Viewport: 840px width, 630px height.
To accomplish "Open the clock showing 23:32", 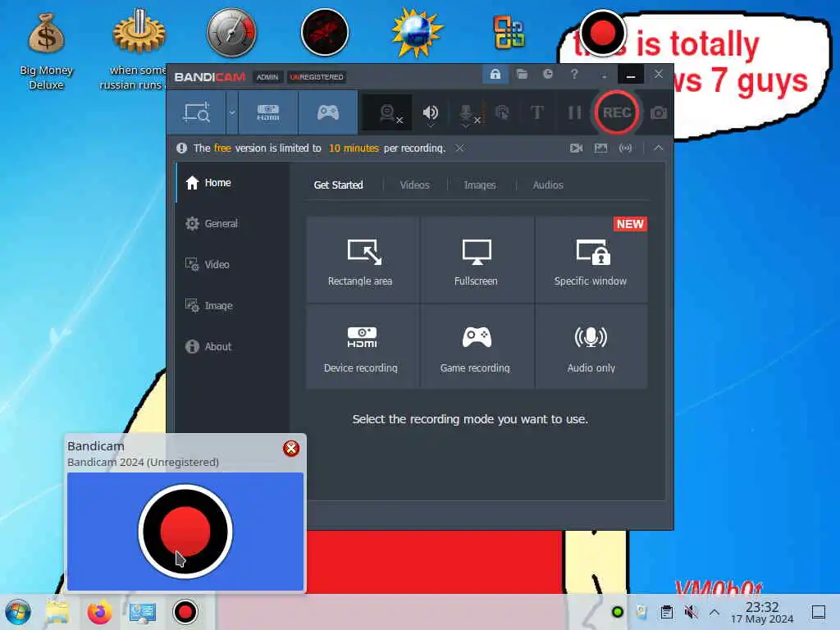I will pos(762,612).
